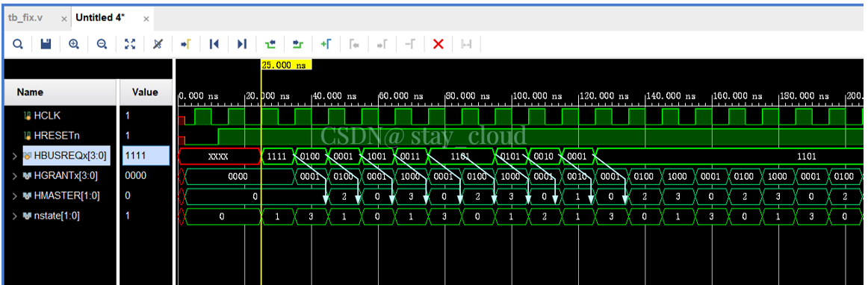Click the Zoom to Cursor icon
Viewport: 868px width, 285px height.
coord(158,44)
